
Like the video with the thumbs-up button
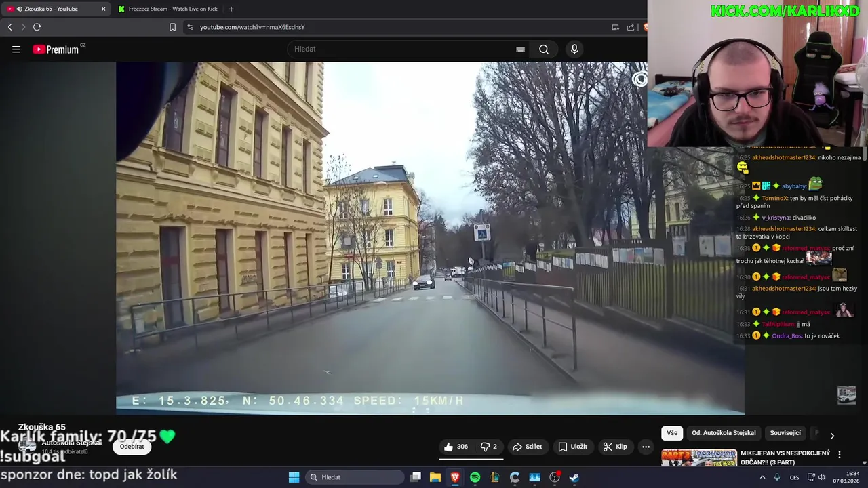pyautogui.click(x=456, y=447)
